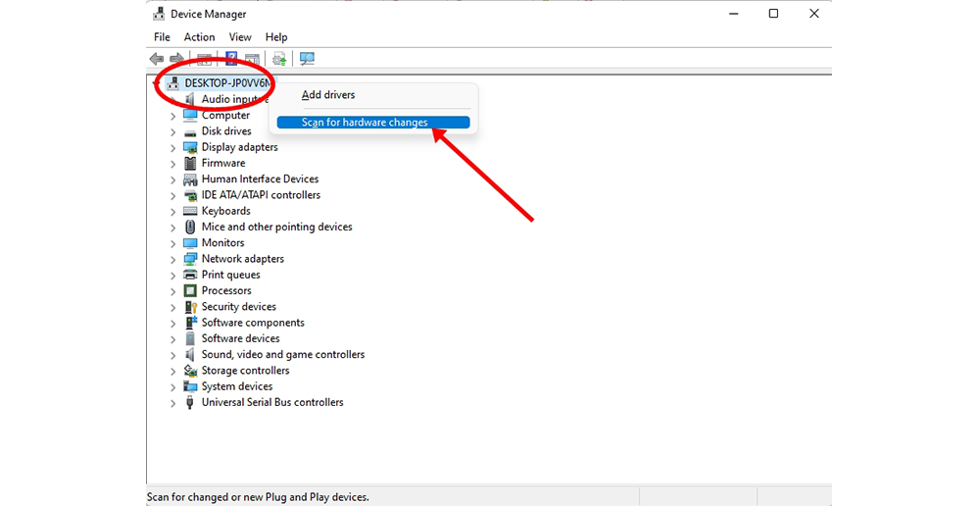
Task: Expand the Universal Serial Bus controllers chevron
Action: [172, 403]
